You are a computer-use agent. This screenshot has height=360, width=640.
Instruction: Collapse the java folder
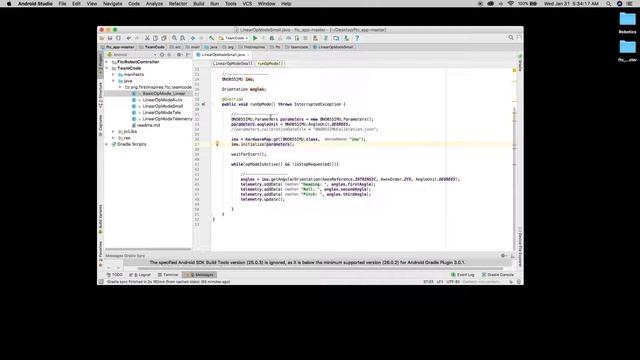(x=113, y=81)
